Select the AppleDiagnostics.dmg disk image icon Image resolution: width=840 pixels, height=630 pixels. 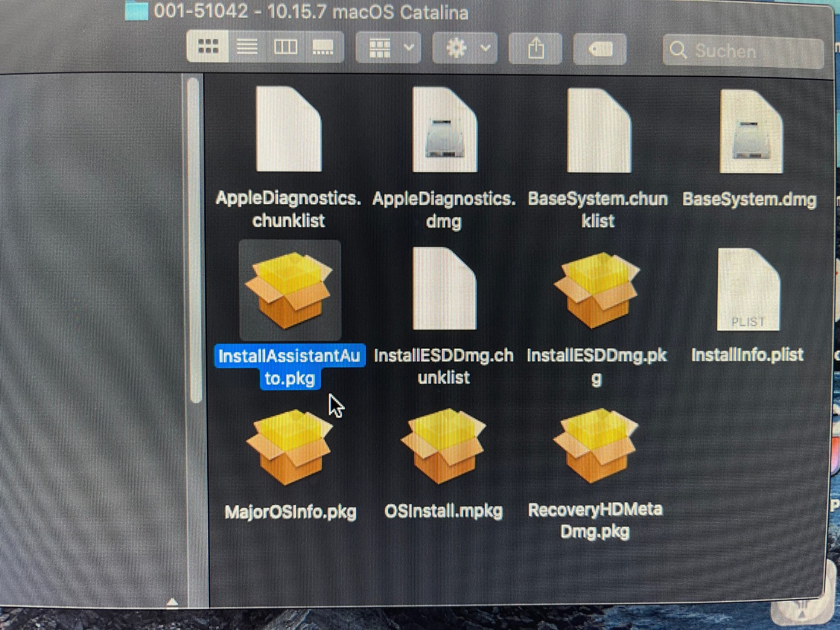(444, 129)
